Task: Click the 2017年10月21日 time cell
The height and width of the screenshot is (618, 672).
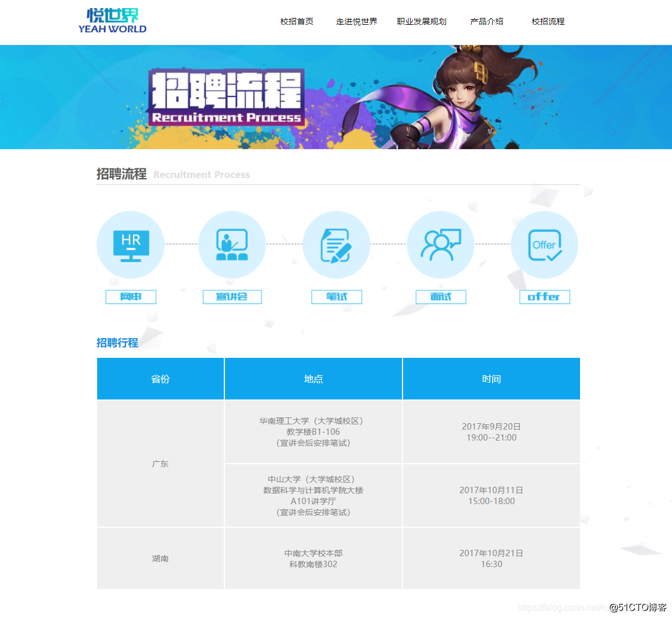Action: [492, 558]
